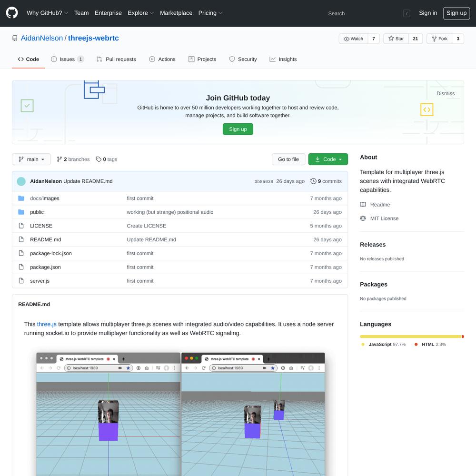Click the header Sign up button

pos(456,13)
